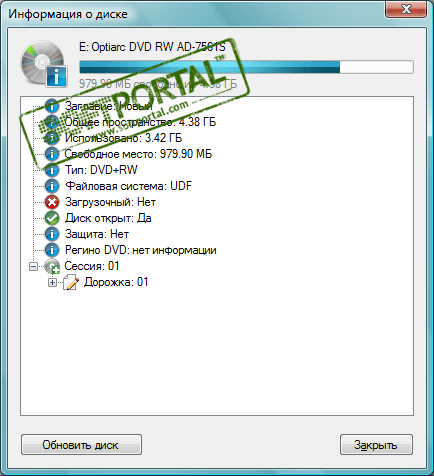Close the Информация о диске window

(406, 9)
